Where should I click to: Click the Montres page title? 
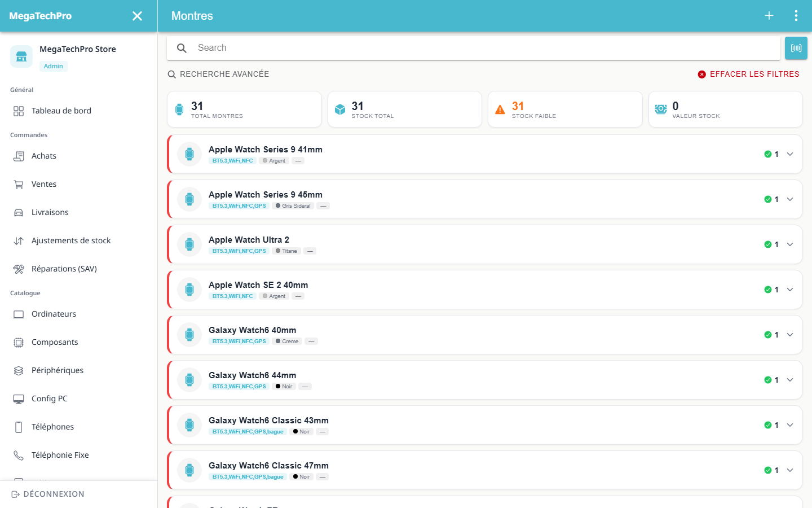[x=192, y=16]
